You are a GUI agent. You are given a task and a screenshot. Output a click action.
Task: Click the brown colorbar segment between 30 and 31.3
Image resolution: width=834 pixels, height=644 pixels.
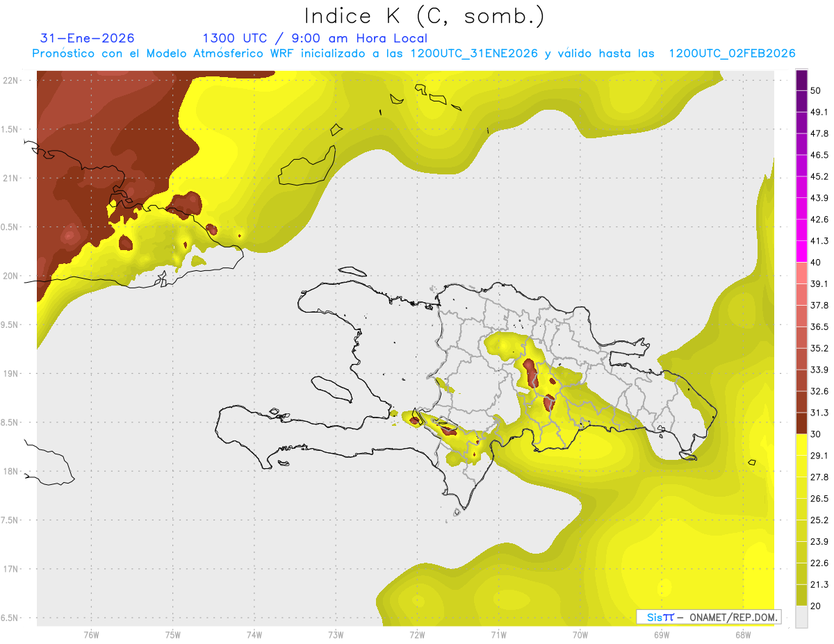(x=801, y=423)
